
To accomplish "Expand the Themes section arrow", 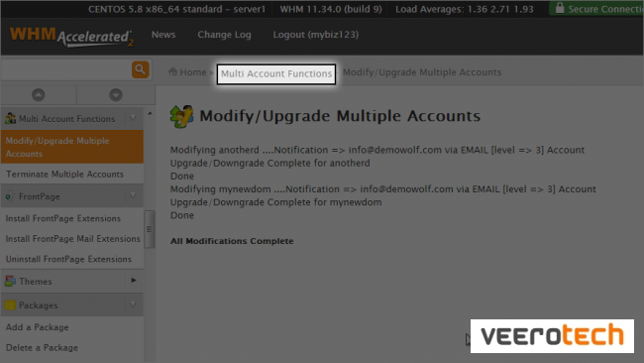I will pos(134,281).
